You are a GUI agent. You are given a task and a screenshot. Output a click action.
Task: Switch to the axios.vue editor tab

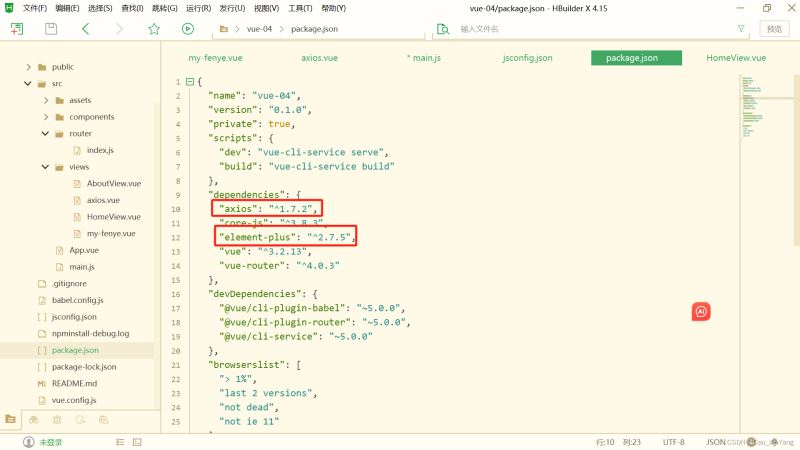pos(319,58)
